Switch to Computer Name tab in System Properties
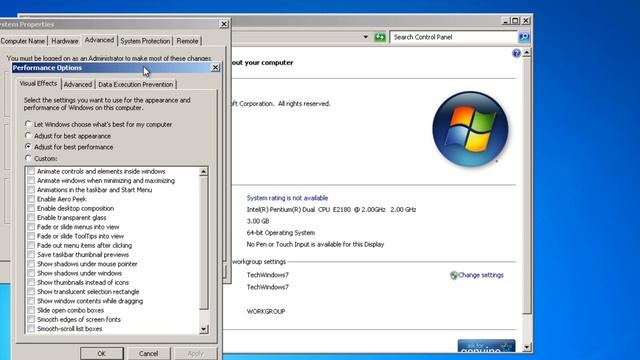The height and width of the screenshot is (360, 640). click(23, 41)
